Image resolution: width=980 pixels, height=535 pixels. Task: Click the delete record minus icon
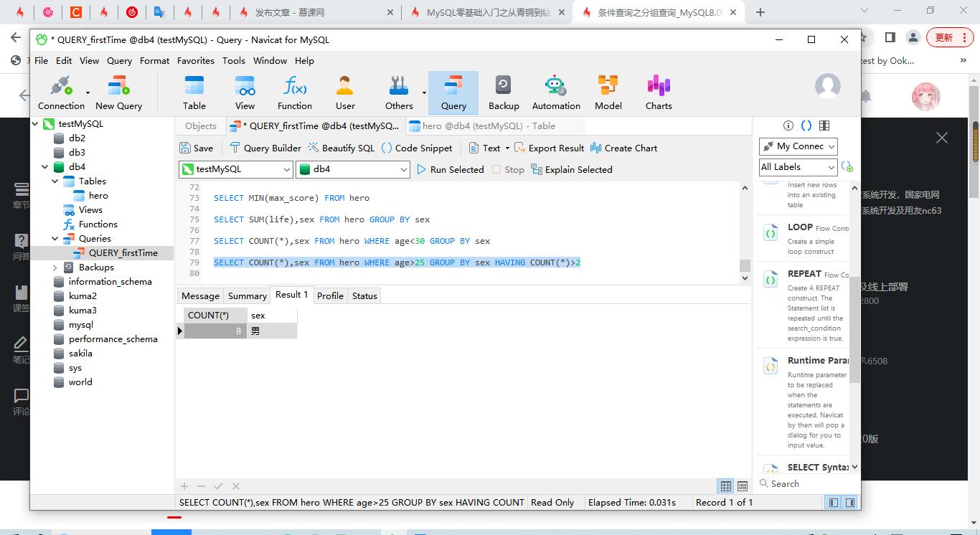202,486
